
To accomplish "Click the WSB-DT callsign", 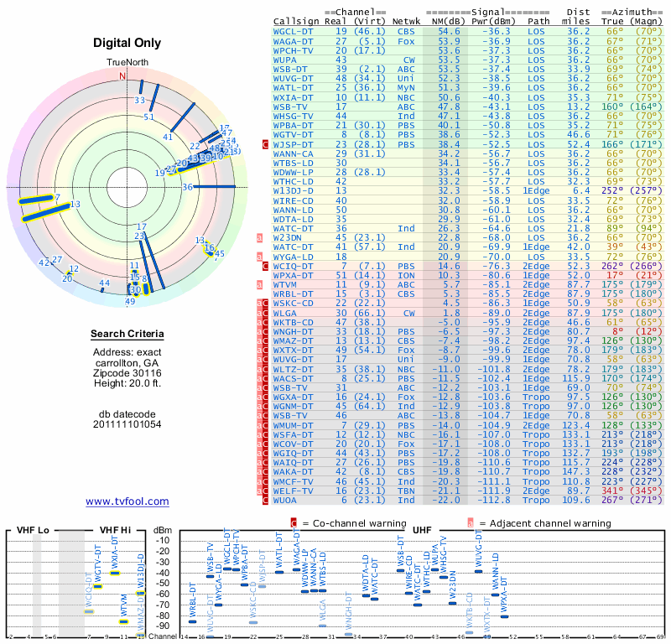I will (290, 69).
